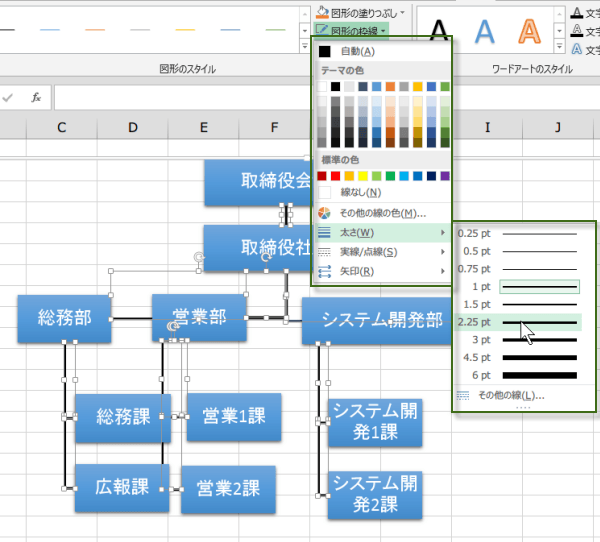Select 3 pt line weight
Viewport: 600px width, 542px height.
coord(518,340)
